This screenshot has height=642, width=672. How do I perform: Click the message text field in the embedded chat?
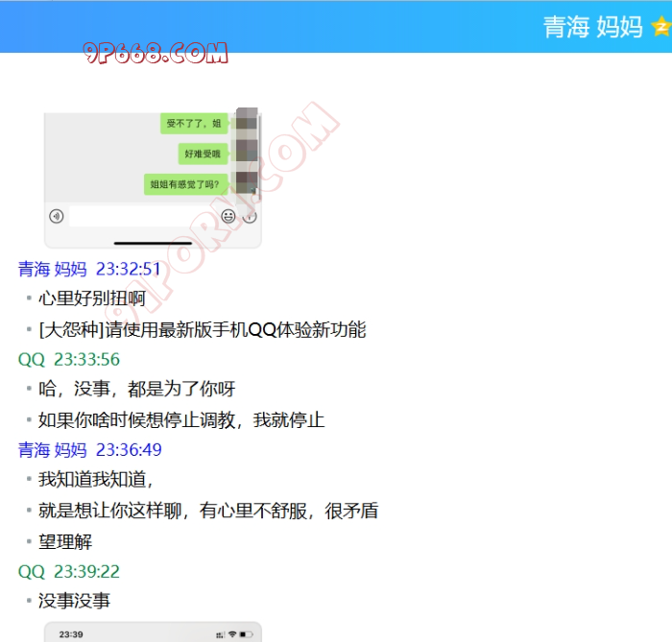pos(142,216)
